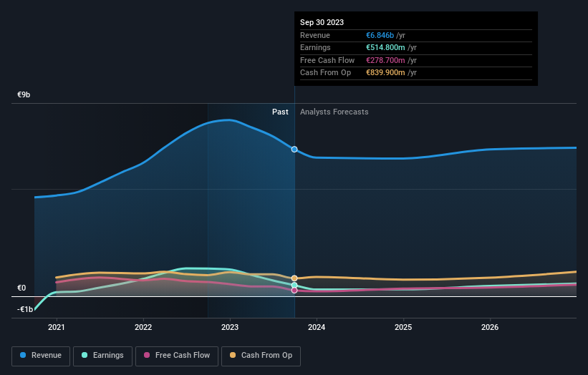
Task: Select the Revenue data point marker on chart
Action: click(x=294, y=150)
